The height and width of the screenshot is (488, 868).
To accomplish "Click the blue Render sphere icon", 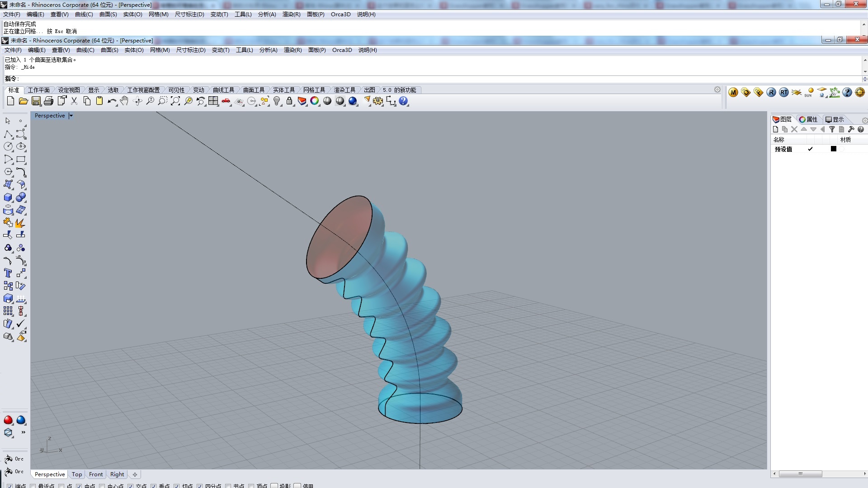I will tap(353, 101).
